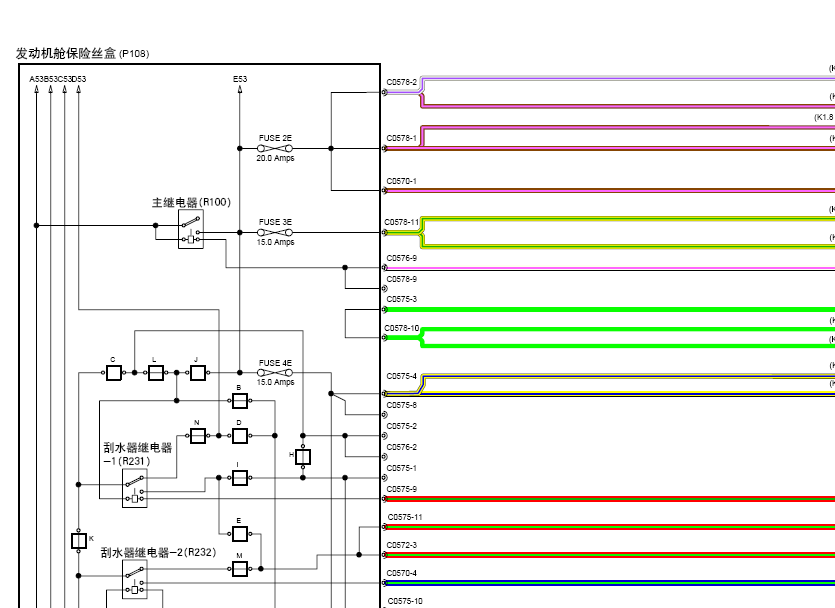Click the red-green wire at C0572-3

pos(610,555)
